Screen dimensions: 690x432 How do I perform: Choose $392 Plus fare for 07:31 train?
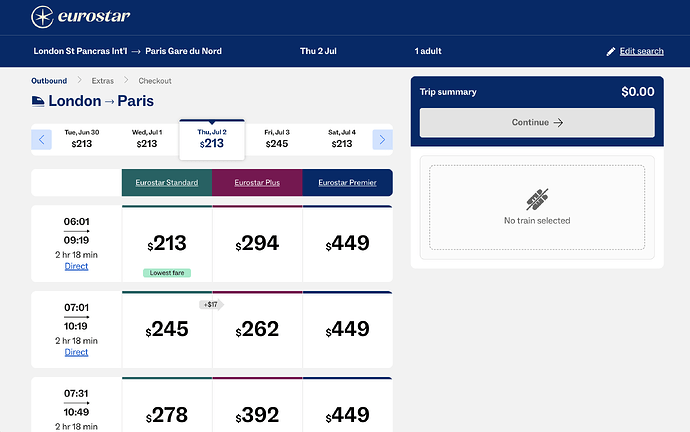(x=257, y=405)
